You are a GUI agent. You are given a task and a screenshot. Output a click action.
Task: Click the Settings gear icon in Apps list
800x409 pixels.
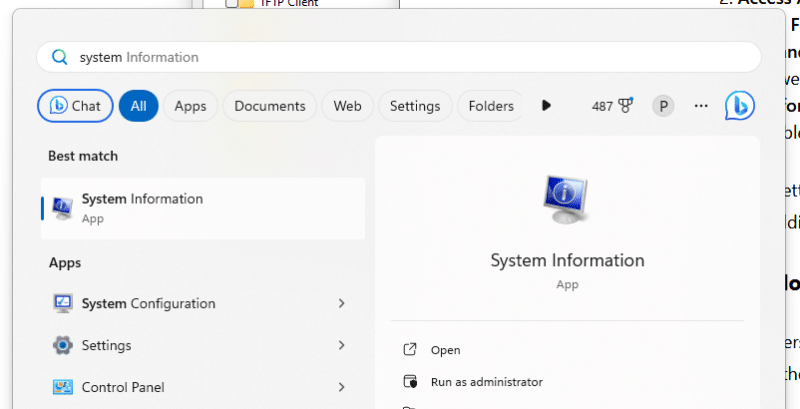(x=62, y=345)
